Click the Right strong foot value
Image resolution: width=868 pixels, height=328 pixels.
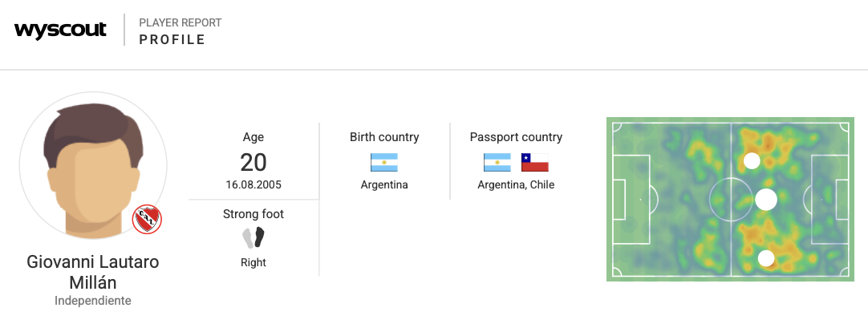(x=254, y=262)
